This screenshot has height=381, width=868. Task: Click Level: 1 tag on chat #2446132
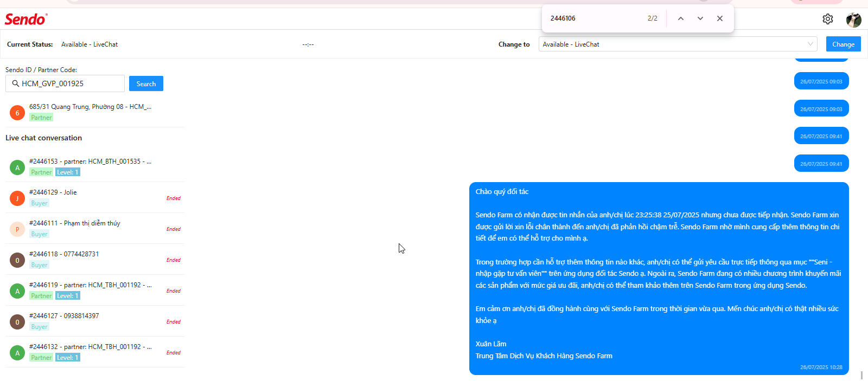click(68, 358)
